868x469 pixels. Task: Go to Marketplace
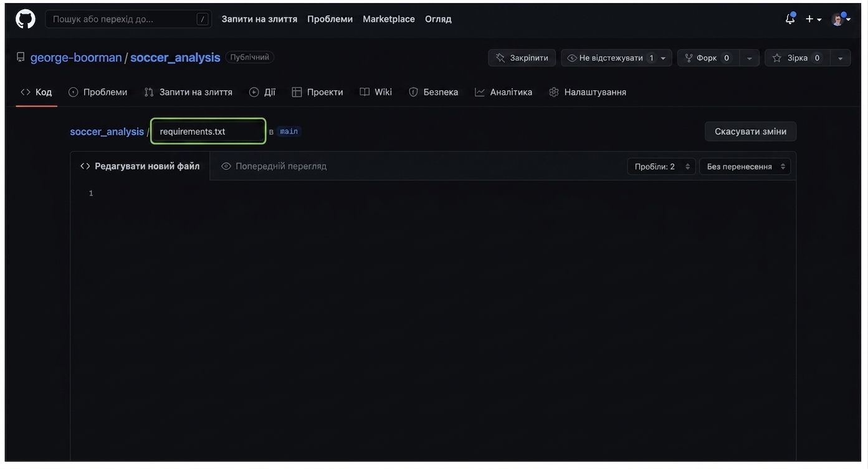click(x=389, y=19)
